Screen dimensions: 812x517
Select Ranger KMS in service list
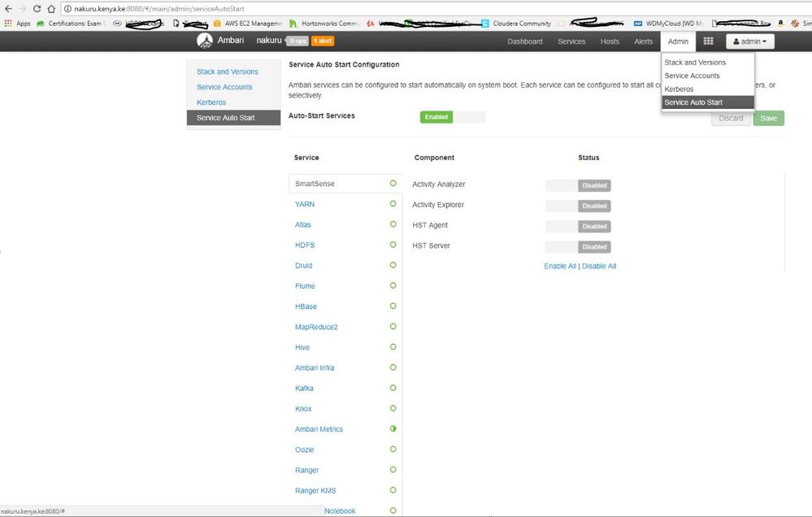[x=315, y=490]
